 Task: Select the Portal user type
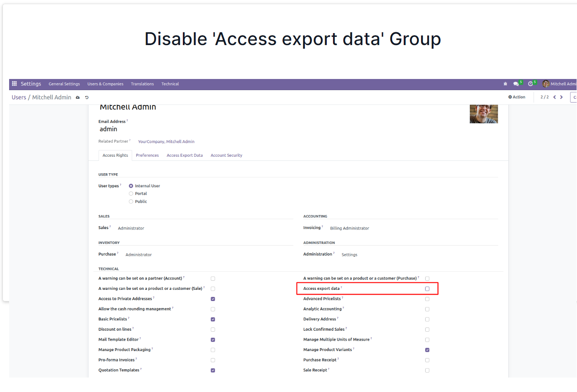(131, 194)
